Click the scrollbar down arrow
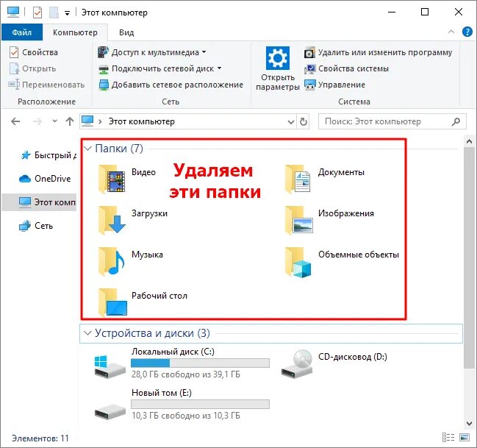The height and width of the screenshot is (448, 477). click(469, 423)
